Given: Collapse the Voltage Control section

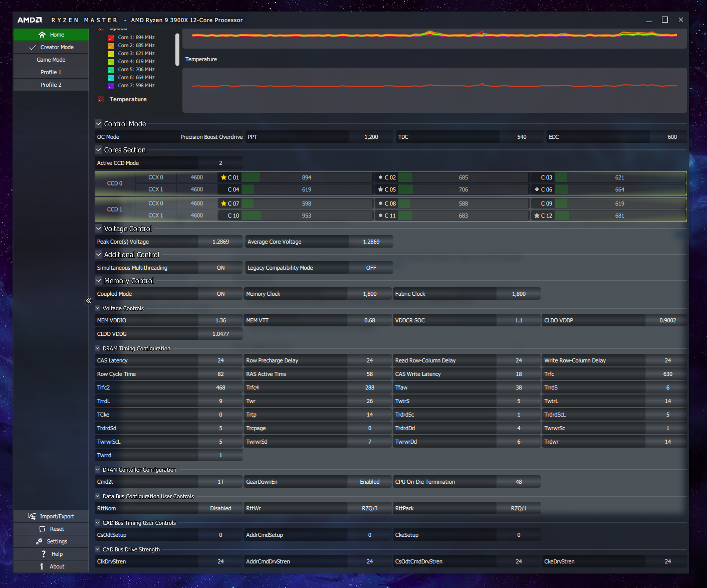Looking at the screenshot, I should 98,229.
